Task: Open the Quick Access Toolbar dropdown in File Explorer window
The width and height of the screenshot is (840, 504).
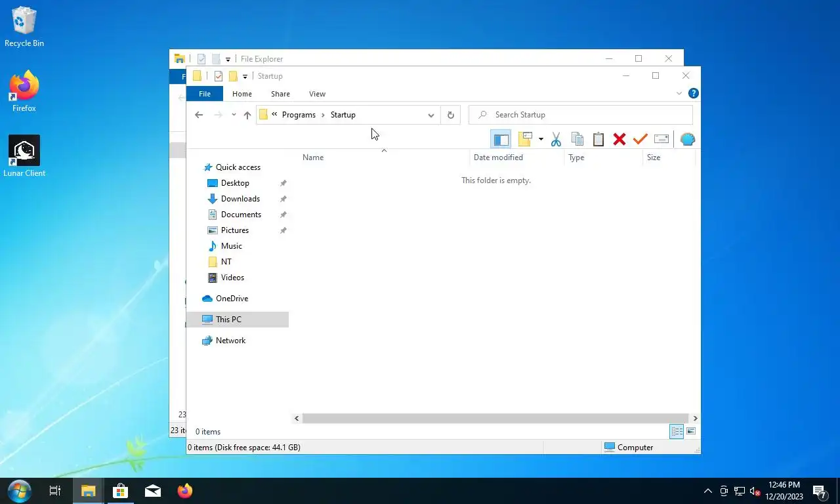Action: [x=228, y=60]
